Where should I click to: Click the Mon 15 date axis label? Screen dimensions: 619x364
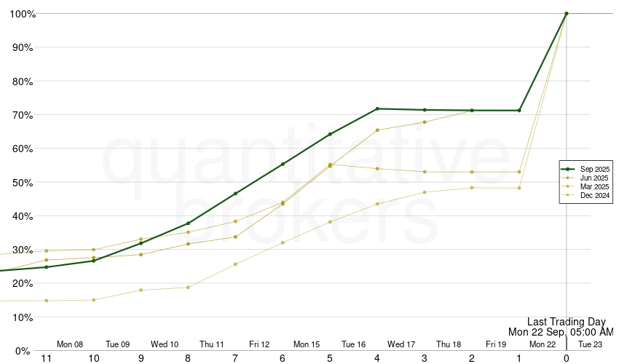click(x=307, y=344)
